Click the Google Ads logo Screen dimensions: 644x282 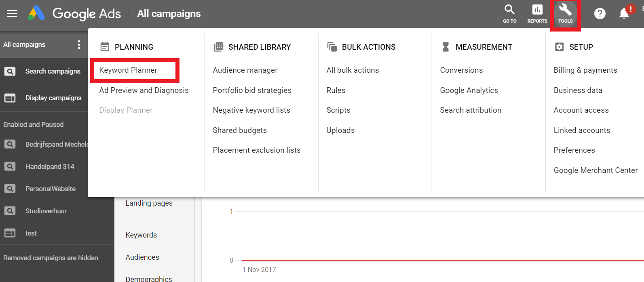click(x=74, y=14)
